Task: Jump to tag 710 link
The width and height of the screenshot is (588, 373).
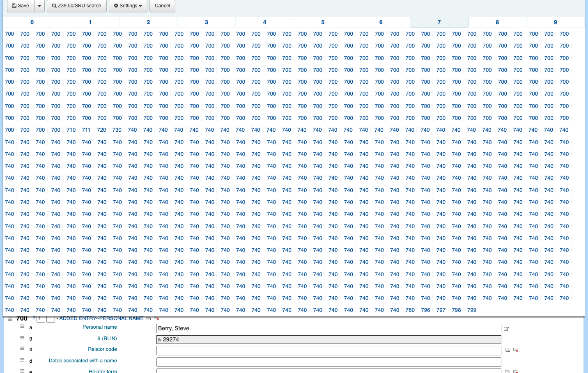Action: click(x=71, y=130)
